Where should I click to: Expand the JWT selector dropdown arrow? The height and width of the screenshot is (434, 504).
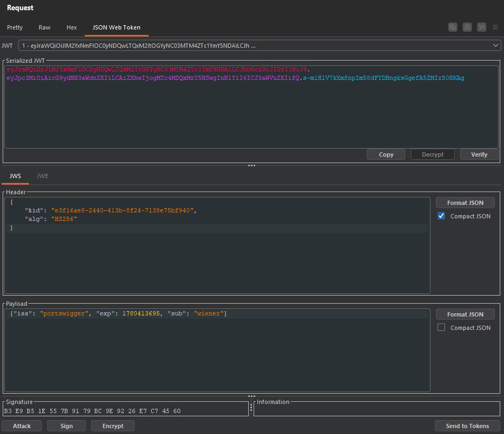(x=495, y=46)
